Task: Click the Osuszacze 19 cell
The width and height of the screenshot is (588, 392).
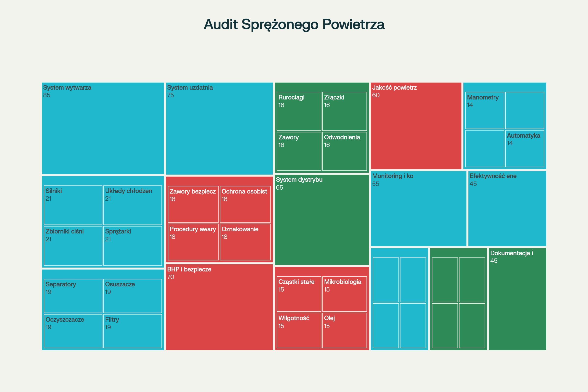Action: point(133,296)
